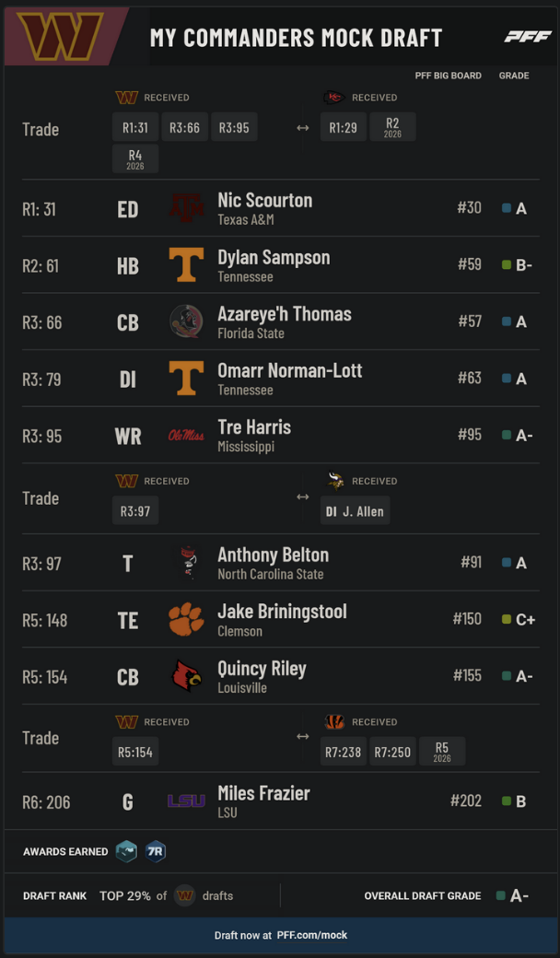
Task: Select the Florida State Seminoles logo
Action: (186, 322)
